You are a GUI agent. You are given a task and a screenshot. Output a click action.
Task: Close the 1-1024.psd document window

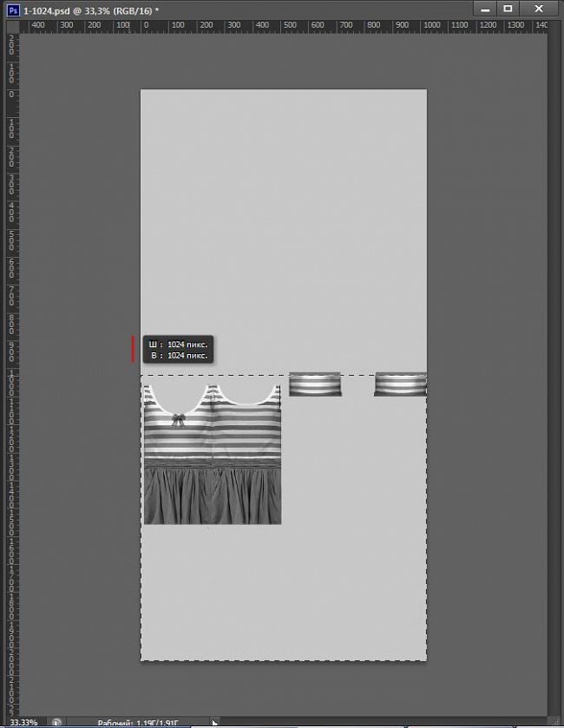click(x=540, y=9)
